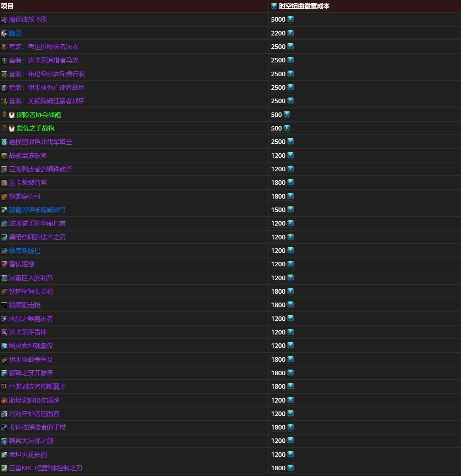Click the tabard icon beside 探险者协会战袍
The width and height of the screenshot is (461, 476).
click(12, 115)
